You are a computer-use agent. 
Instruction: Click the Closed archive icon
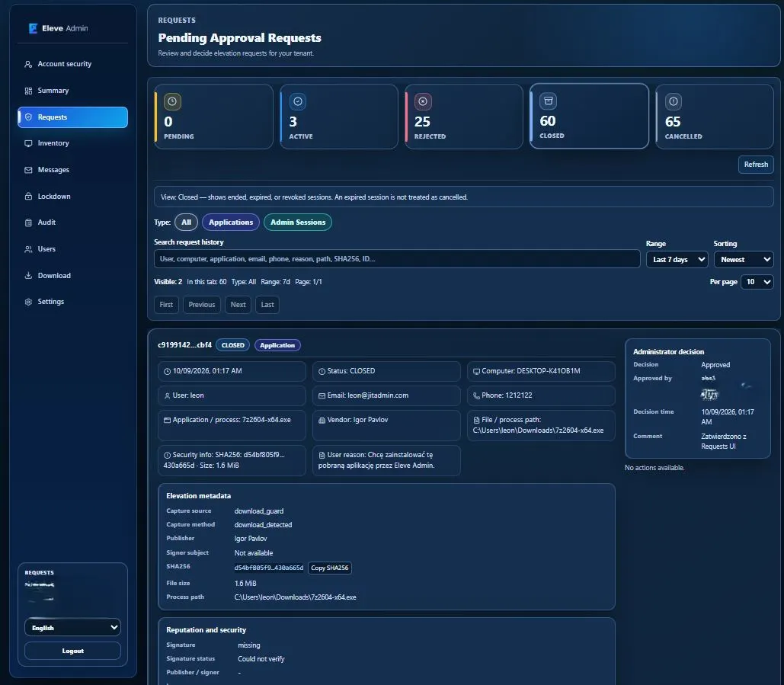pos(548,101)
